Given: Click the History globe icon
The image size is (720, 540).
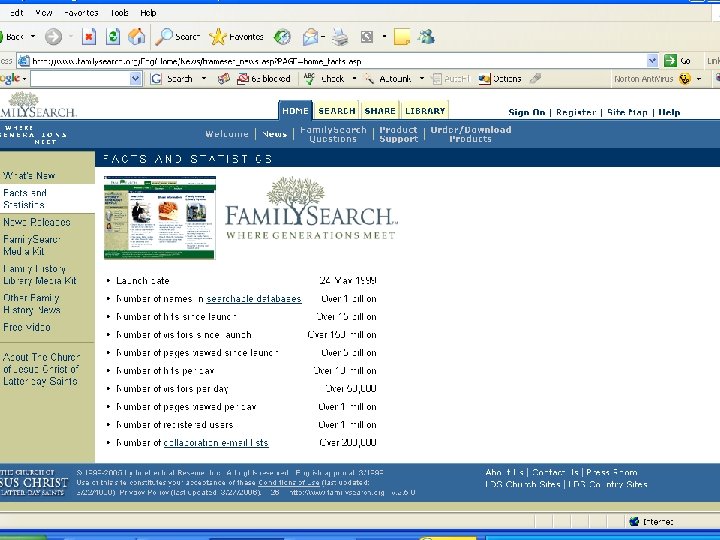Looking at the screenshot, I should (x=282, y=37).
